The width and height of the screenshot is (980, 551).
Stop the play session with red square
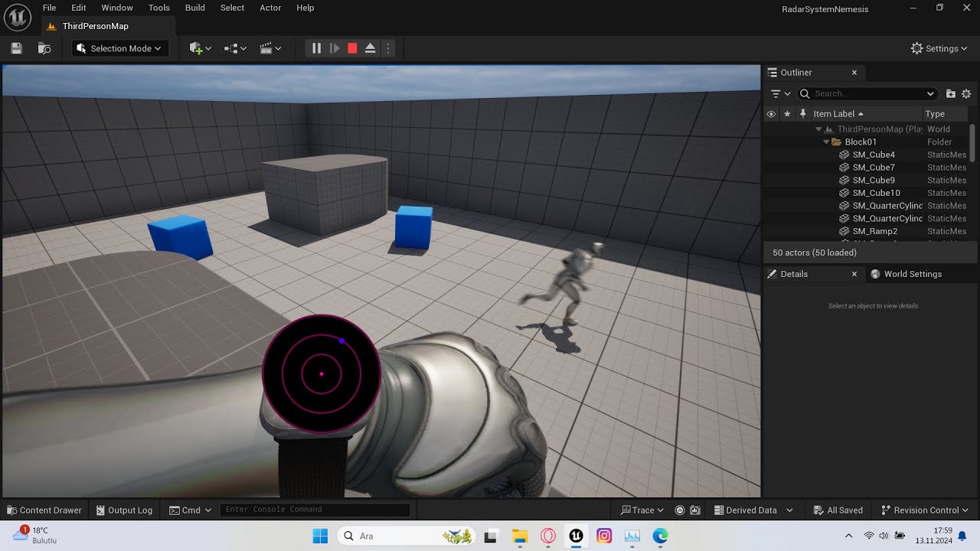352,48
